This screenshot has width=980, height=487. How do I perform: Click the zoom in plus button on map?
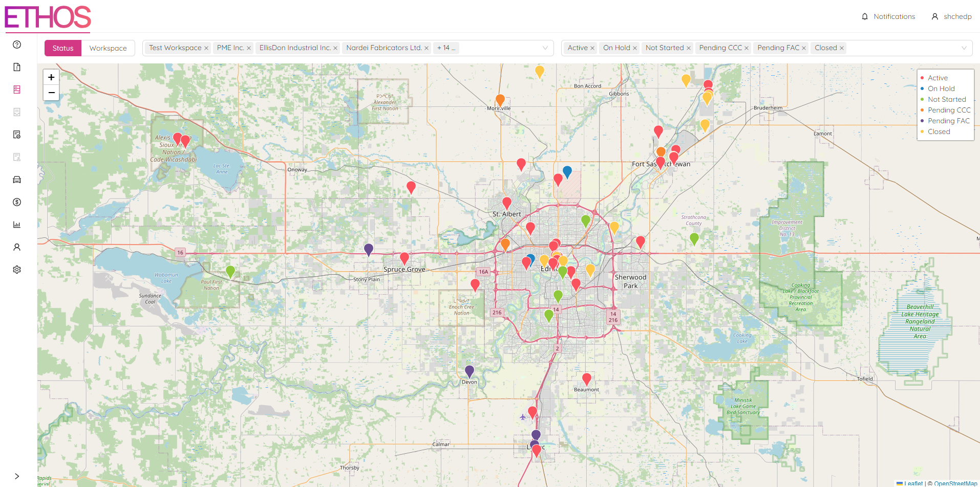[x=51, y=77]
